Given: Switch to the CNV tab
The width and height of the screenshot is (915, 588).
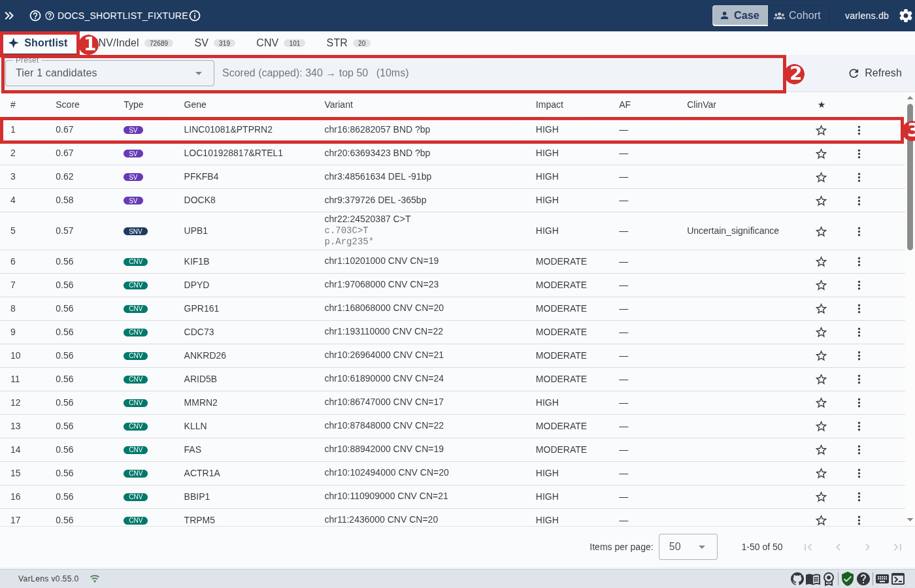Looking at the screenshot, I should click(x=280, y=43).
